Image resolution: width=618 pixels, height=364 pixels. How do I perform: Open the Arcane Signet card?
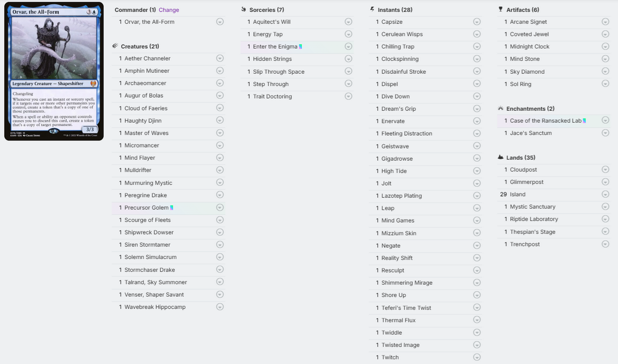tap(528, 22)
